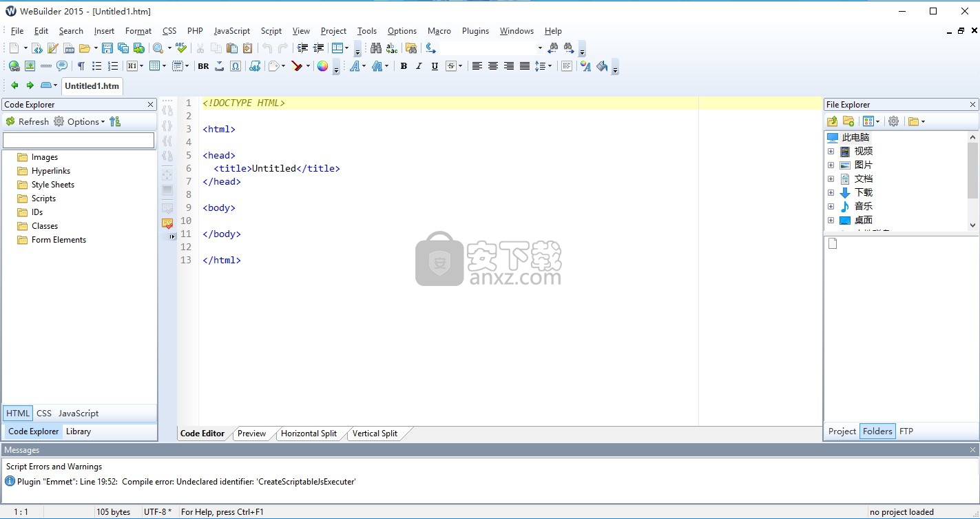Screen dimensions: 980x519
Task: Select the Project tab in File Explorer
Action: tap(842, 431)
